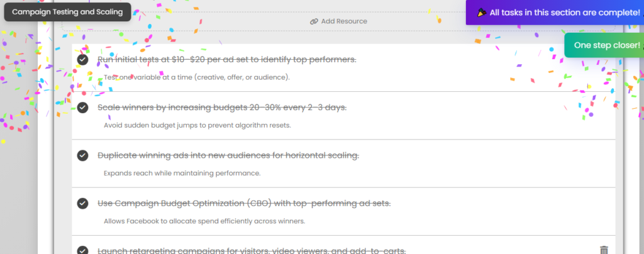Click the 'Test one variable at a time' note
This screenshot has height=254, width=644.
click(x=197, y=77)
